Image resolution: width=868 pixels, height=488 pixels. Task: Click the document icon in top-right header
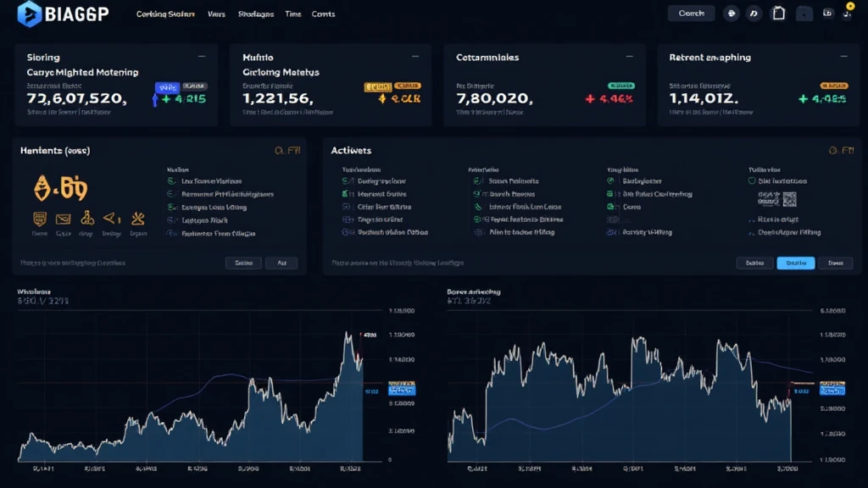[777, 14]
